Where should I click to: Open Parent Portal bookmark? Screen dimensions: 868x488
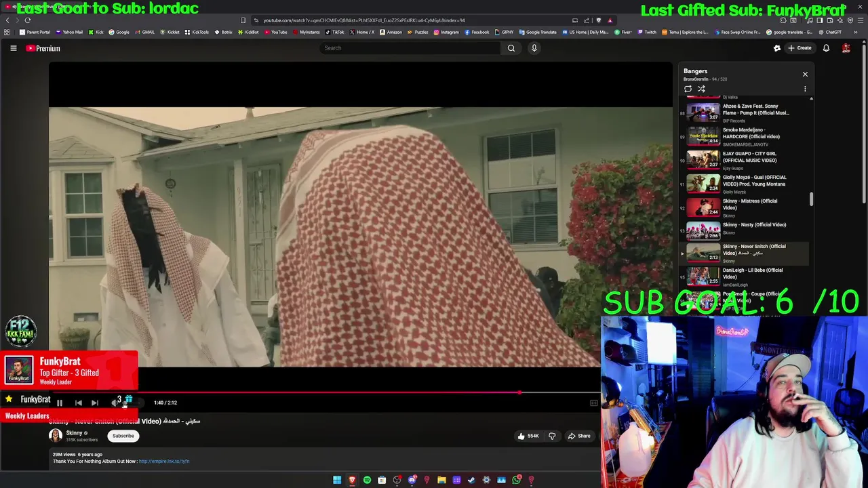pos(35,32)
